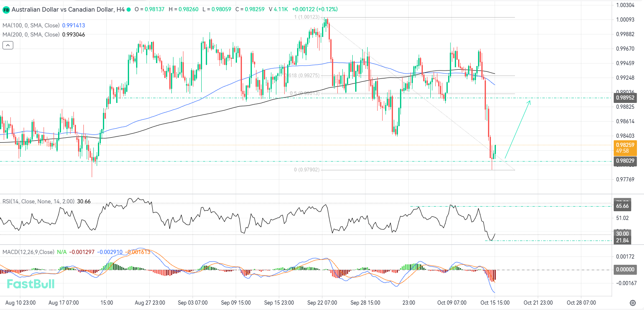This screenshot has height=310, width=644.
Task: Click the RSI axis label 51.02
Action: tap(622, 218)
